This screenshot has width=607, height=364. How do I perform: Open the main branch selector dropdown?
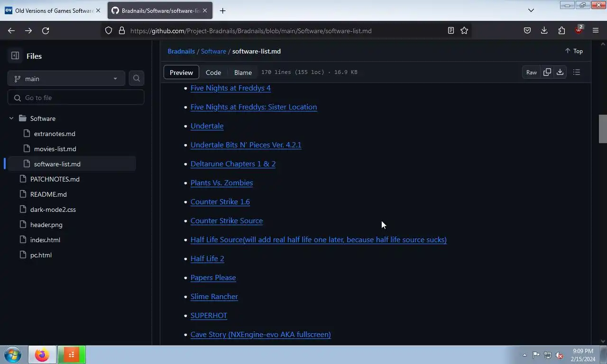click(66, 79)
